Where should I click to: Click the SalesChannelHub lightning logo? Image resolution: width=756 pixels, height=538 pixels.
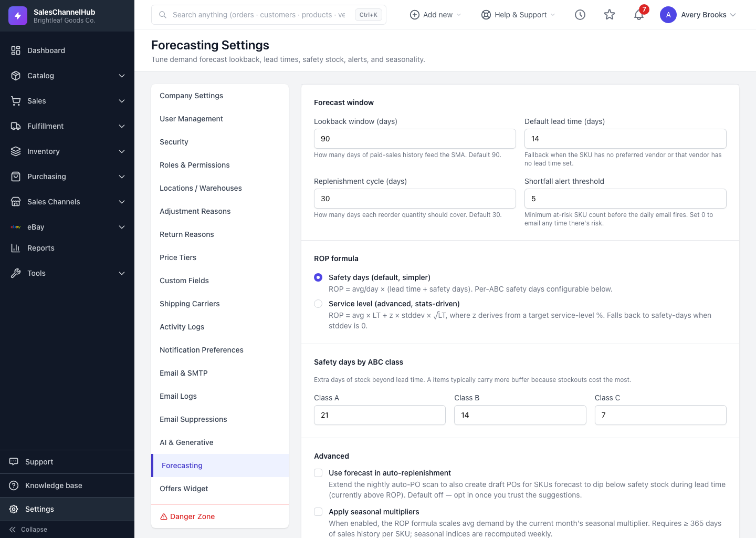point(18,16)
